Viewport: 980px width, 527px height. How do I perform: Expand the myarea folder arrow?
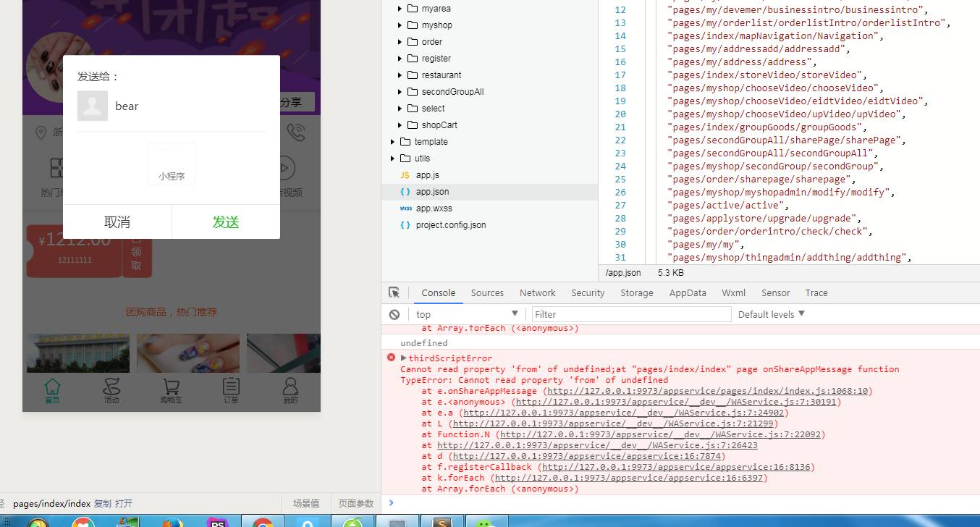(400, 9)
